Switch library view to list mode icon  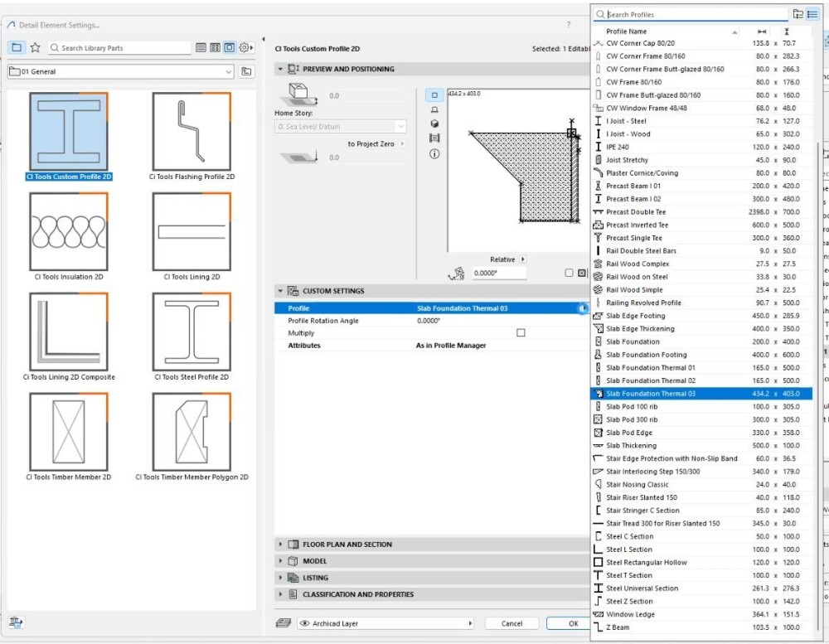pyautogui.click(x=201, y=48)
